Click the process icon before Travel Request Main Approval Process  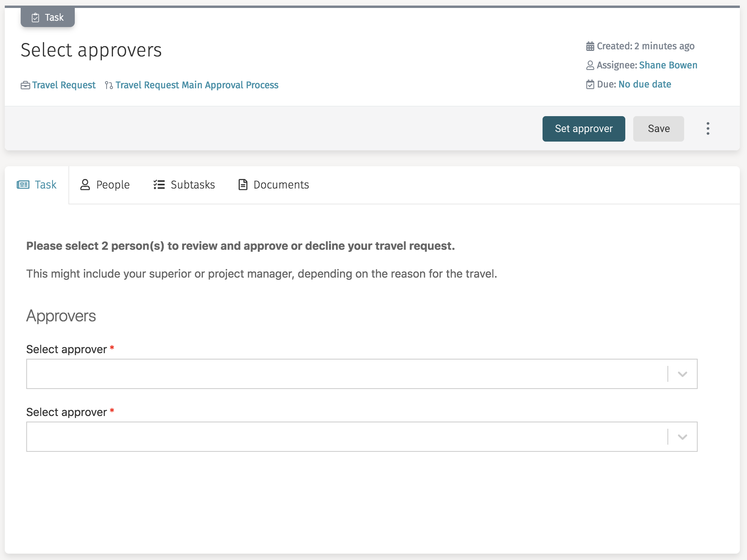[108, 85]
